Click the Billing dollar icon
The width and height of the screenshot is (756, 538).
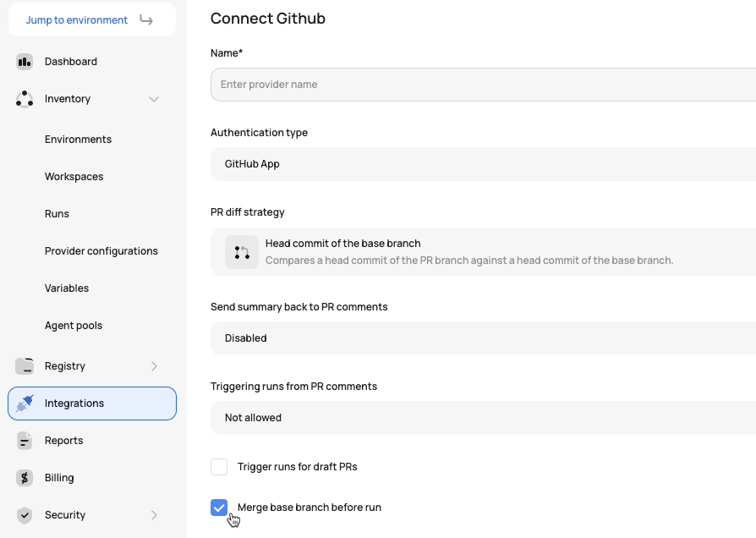(25, 478)
